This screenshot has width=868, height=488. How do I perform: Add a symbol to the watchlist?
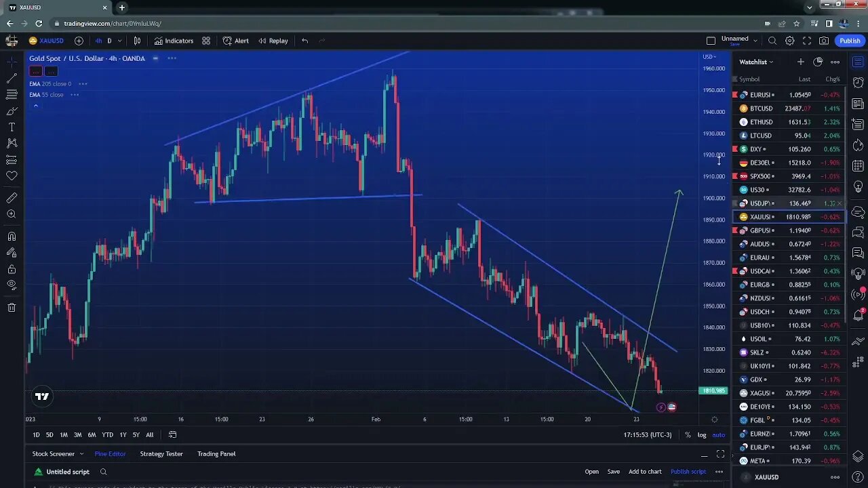[801, 62]
